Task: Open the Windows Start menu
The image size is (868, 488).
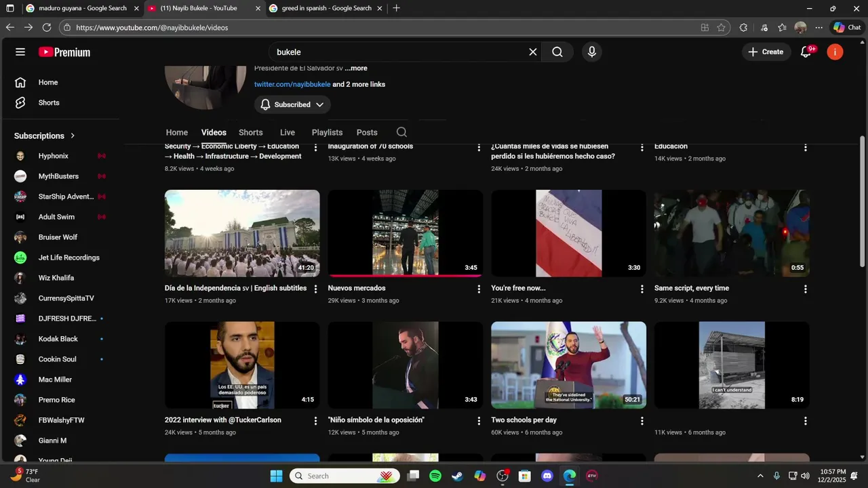Action: (x=276, y=476)
